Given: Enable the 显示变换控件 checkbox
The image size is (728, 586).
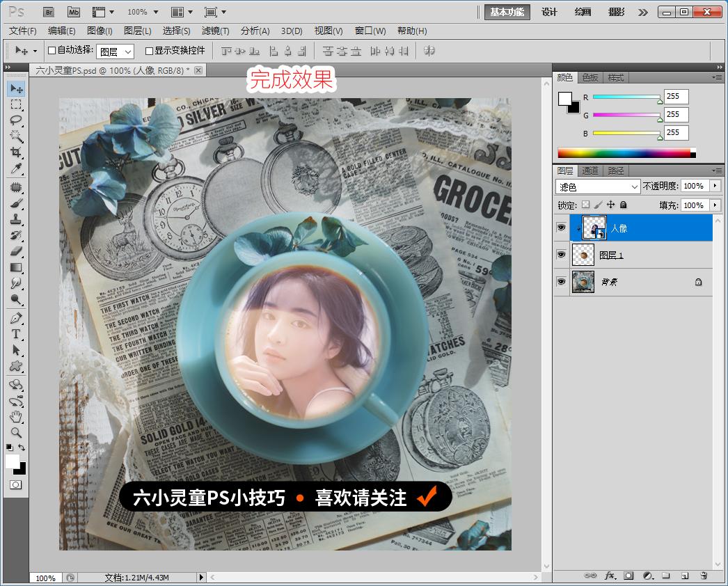Looking at the screenshot, I should click(149, 51).
